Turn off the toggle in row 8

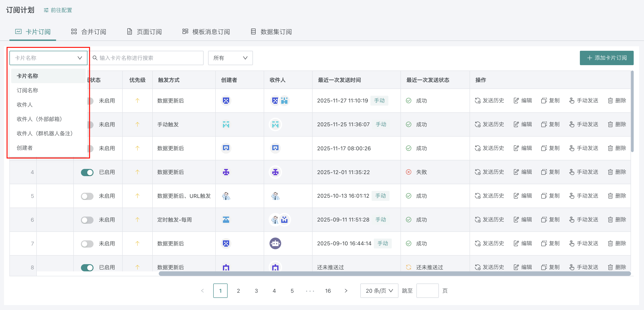[x=87, y=267]
